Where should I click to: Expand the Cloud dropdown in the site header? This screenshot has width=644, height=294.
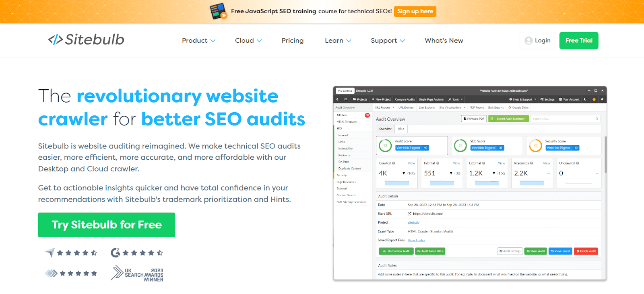click(248, 41)
